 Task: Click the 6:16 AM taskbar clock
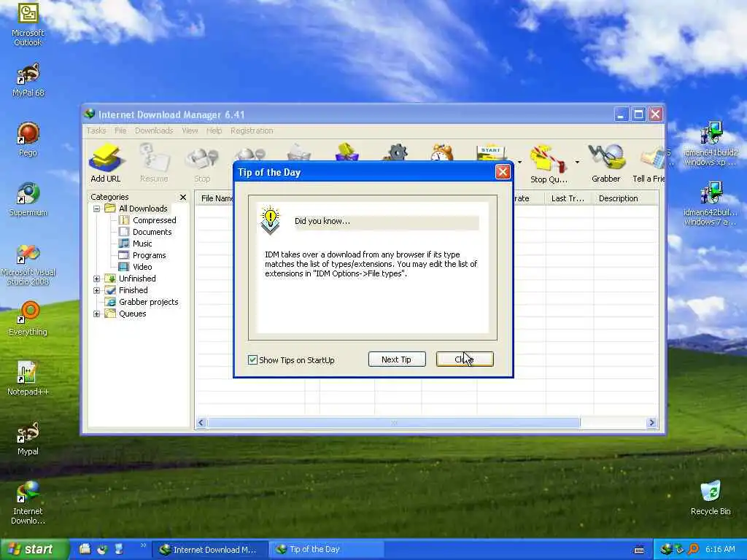(x=720, y=550)
